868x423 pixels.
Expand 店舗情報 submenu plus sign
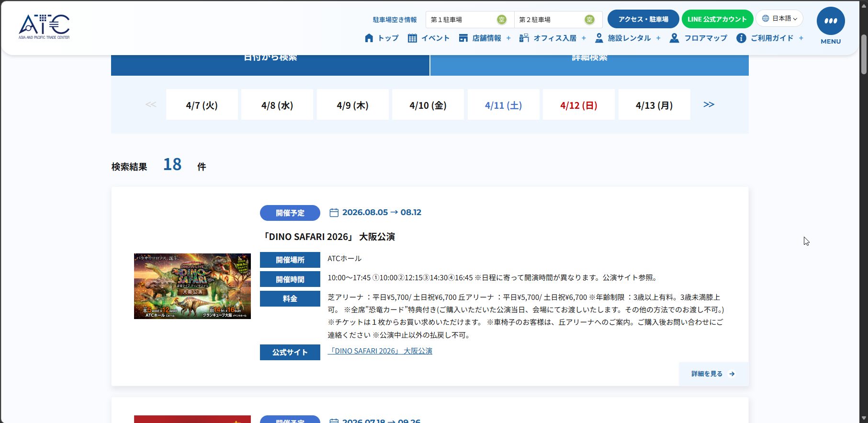[508, 38]
